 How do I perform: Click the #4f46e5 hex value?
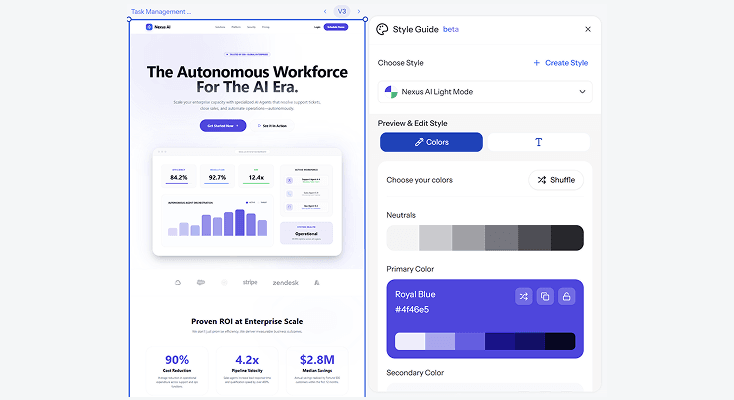point(412,310)
